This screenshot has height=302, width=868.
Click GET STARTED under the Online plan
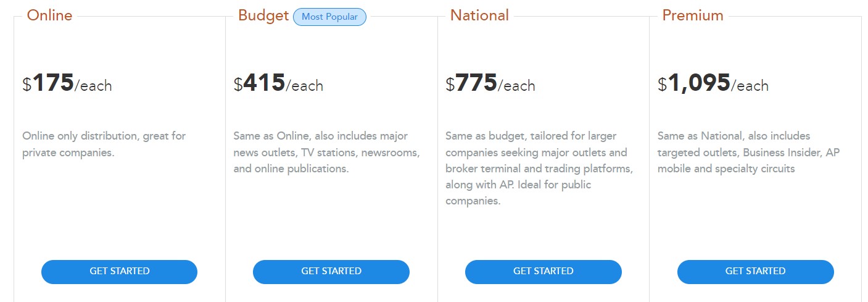point(119,272)
